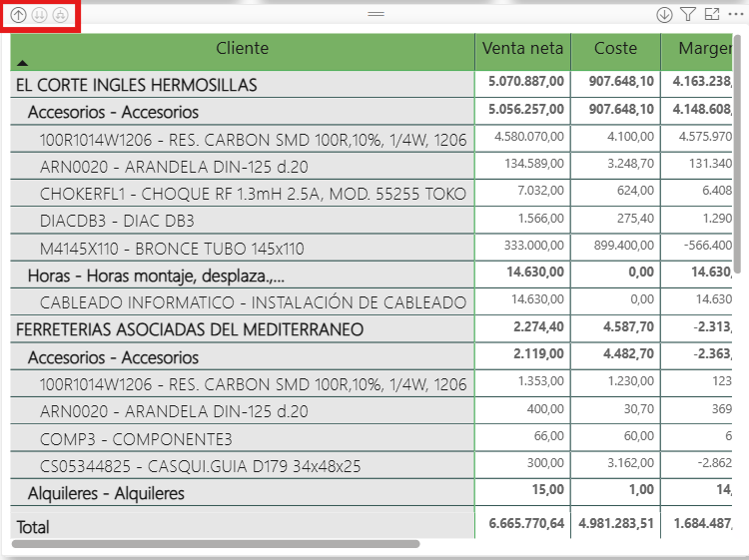
Task: Click the Cliente column header
Action: click(x=242, y=49)
